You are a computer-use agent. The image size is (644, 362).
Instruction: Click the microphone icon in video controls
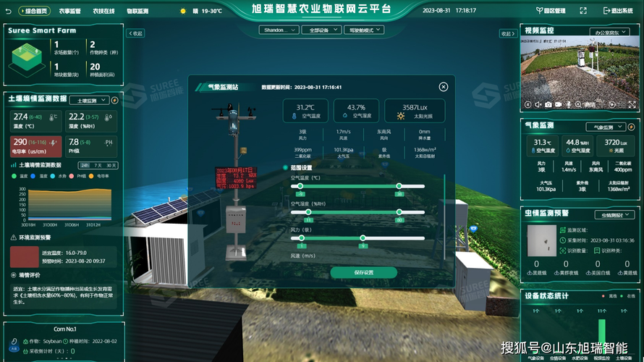[x=569, y=105]
